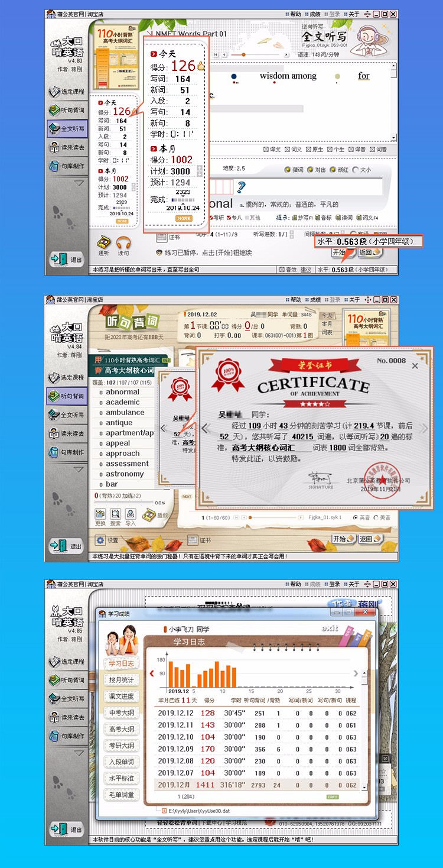Go to previous month with the chart's red arrow

click(x=152, y=673)
